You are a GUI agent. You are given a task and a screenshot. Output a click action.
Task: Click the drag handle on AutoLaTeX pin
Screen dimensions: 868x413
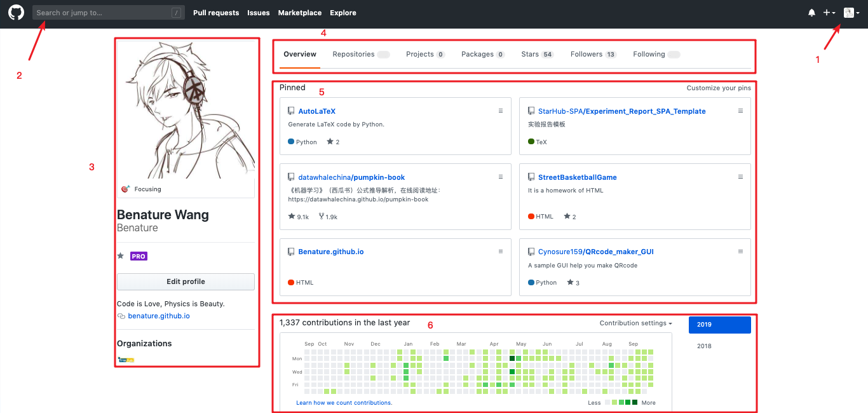[500, 111]
